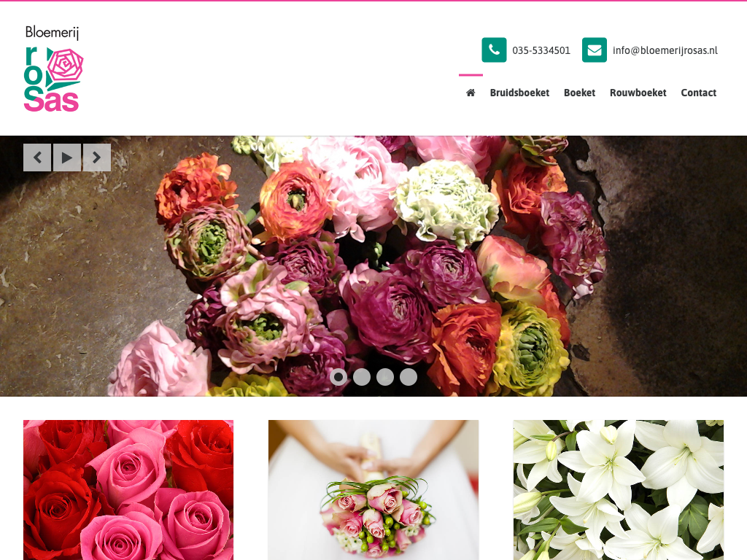This screenshot has height=560, width=747.
Task: Select the fourth slider dot
Action: point(409,377)
